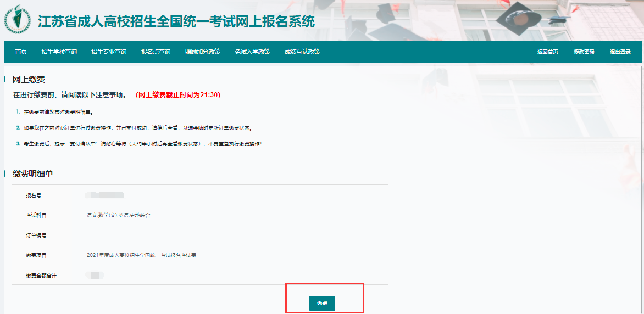The image size is (644, 314).
Task: Go to 招生专业查询 page
Action: [x=109, y=52]
